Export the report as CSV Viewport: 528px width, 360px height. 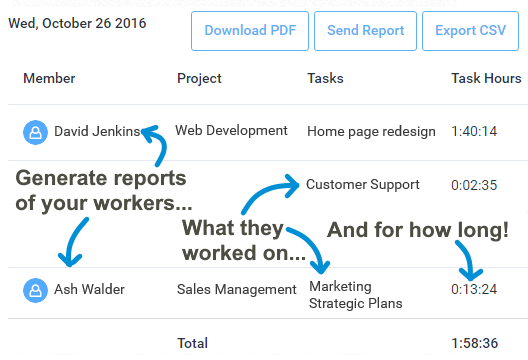[x=470, y=31]
